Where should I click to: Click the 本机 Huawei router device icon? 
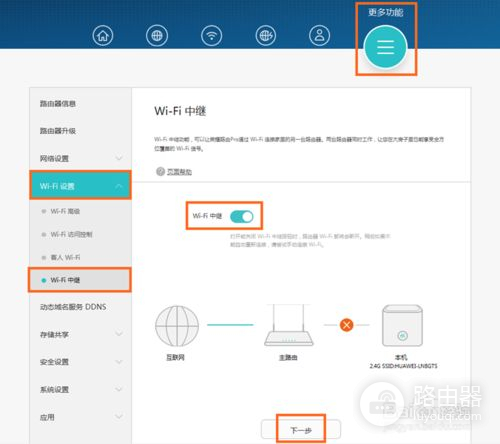tap(402, 325)
